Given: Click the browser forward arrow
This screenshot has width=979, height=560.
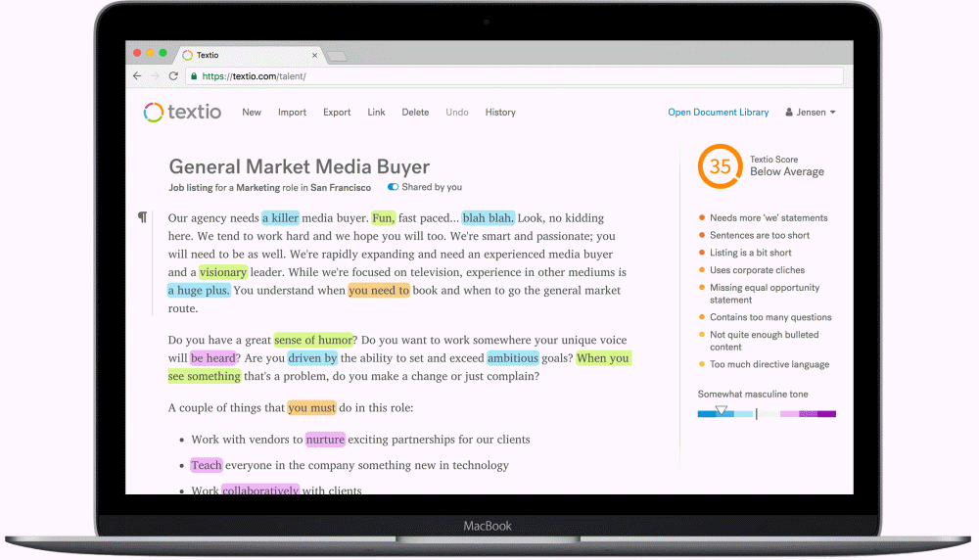Looking at the screenshot, I should pyautogui.click(x=154, y=76).
